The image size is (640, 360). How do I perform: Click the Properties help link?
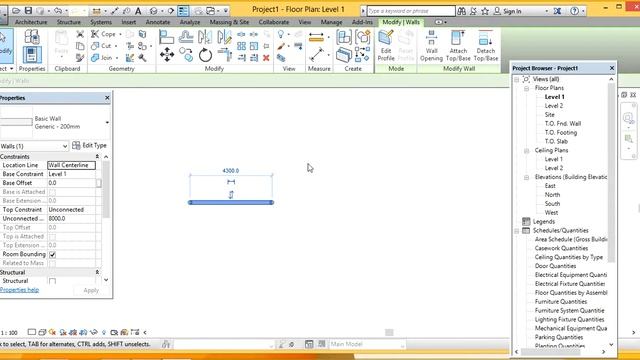pyautogui.click(x=20, y=290)
